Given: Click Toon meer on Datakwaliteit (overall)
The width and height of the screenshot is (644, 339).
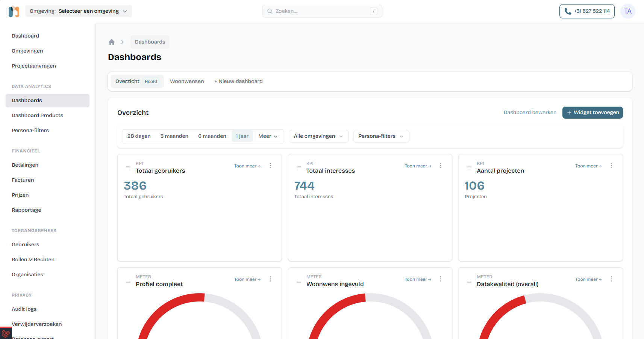Looking at the screenshot, I should point(588,279).
